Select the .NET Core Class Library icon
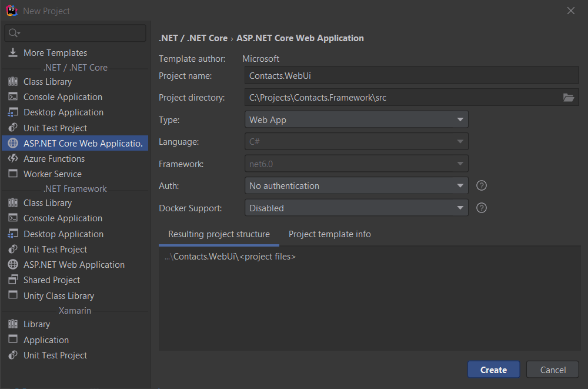 [x=13, y=81]
